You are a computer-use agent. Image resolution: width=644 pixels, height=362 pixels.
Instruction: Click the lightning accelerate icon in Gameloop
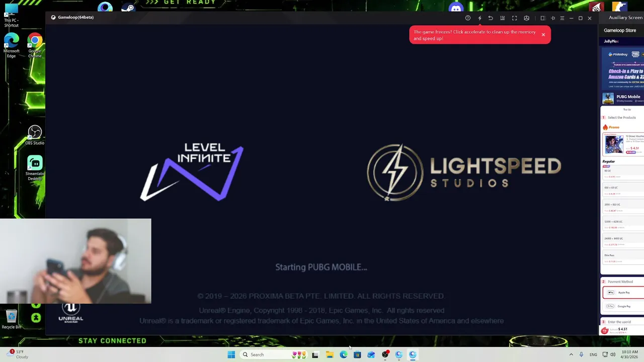479,18
